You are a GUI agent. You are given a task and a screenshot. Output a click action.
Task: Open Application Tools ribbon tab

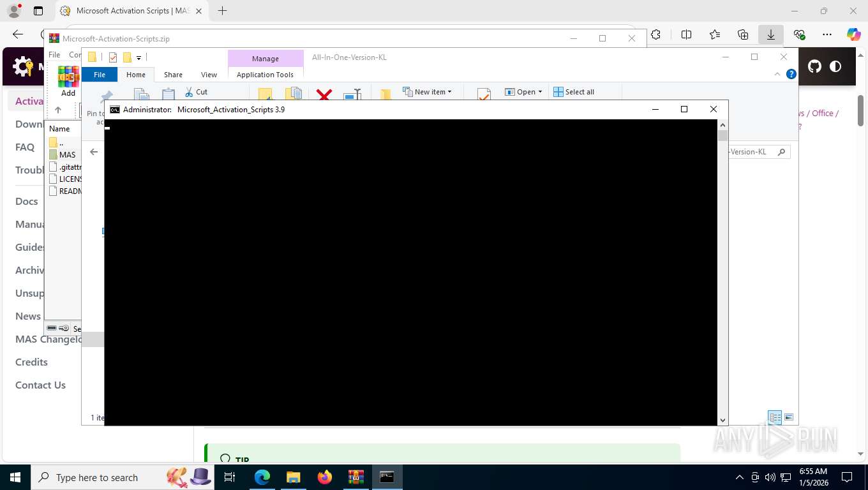(x=265, y=75)
